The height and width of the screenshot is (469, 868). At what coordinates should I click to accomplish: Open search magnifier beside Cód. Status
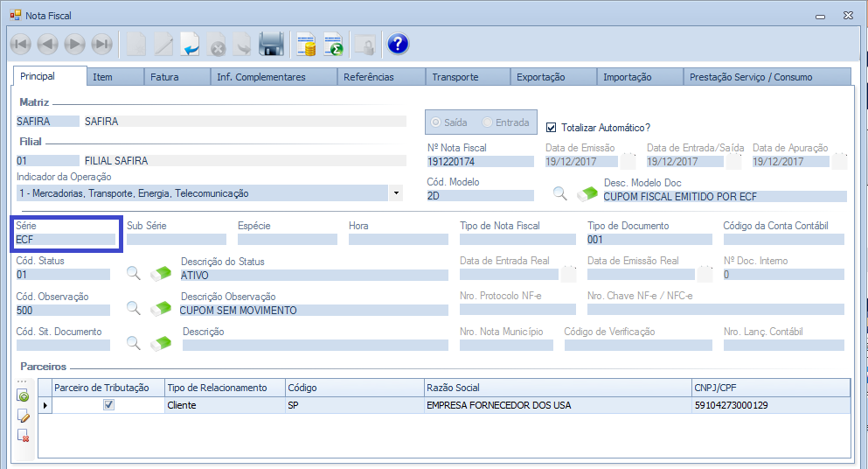134,273
